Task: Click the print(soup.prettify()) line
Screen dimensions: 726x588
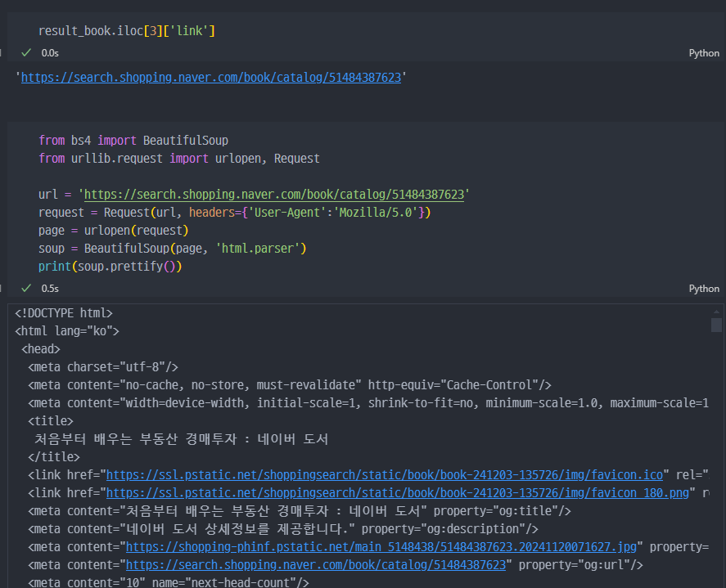Action: point(110,267)
